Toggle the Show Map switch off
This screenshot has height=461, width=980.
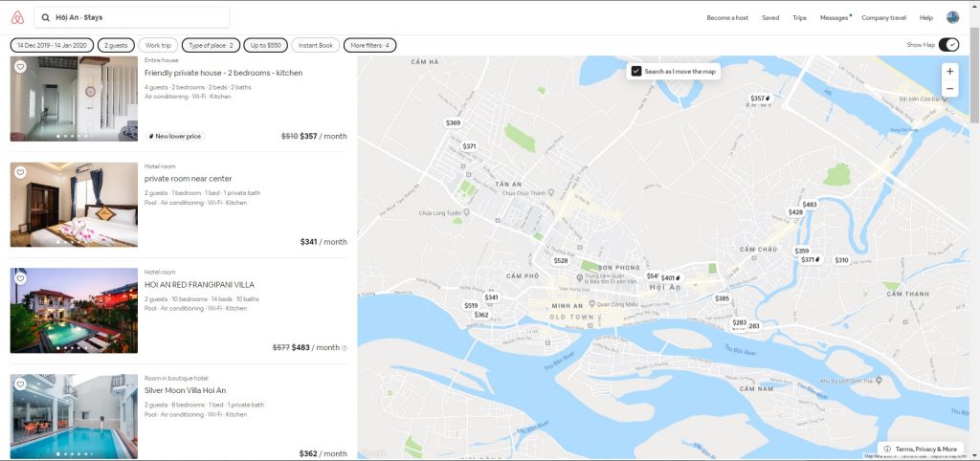(x=948, y=45)
